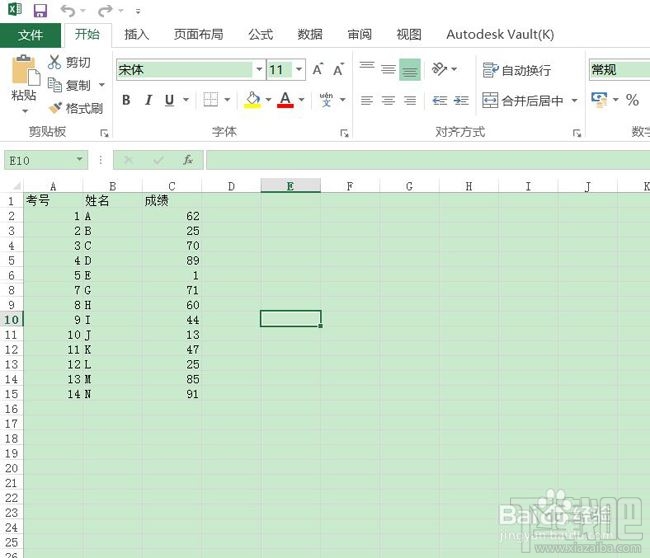Viewport: 650px width, 558px height.
Task: Click the Save icon in quick access toolbar
Action: pyautogui.click(x=40, y=10)
